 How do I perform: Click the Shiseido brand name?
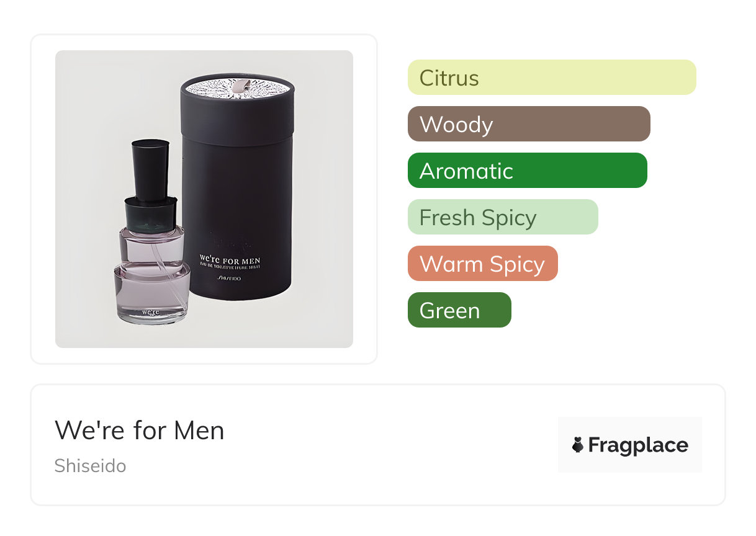click(x=90, y=466)
